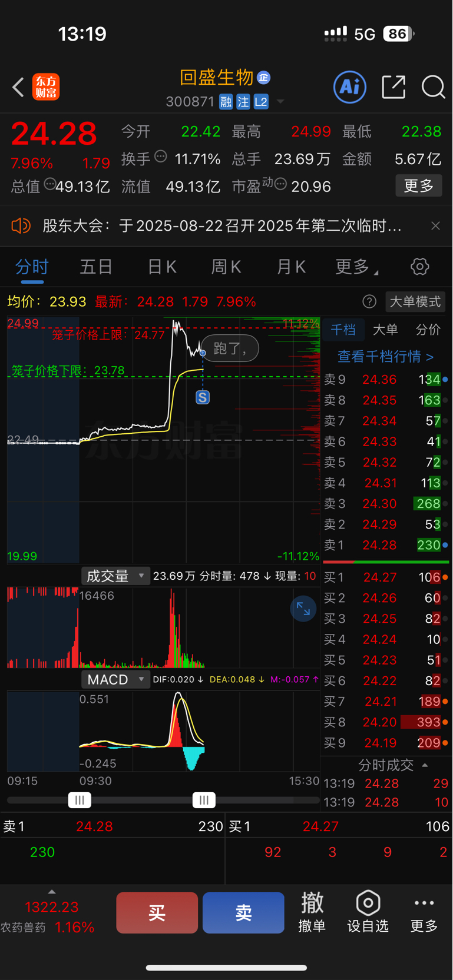Tap the 设自选 watchlist icon

click(x=368, y=912)
